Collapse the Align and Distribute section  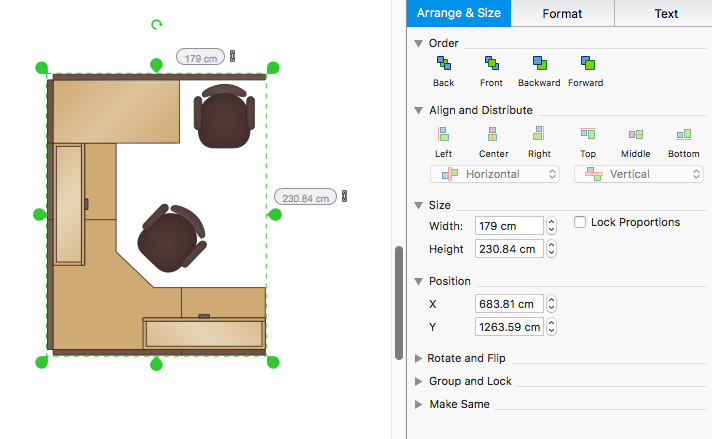point(418,110)
